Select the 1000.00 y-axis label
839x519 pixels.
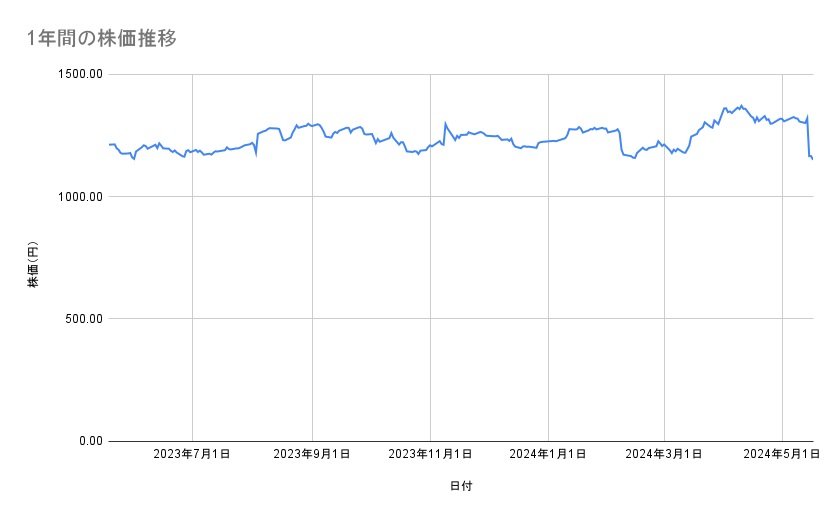click(x=79, y=197)
